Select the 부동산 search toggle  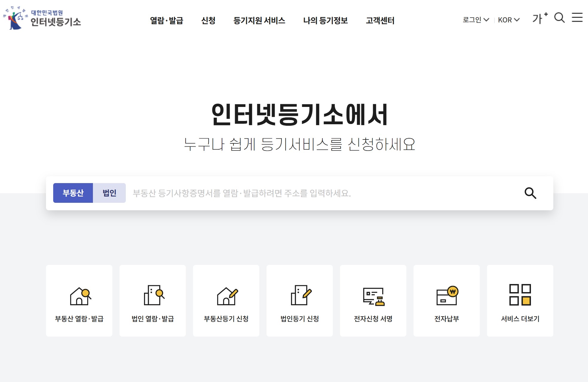point(73,193)
